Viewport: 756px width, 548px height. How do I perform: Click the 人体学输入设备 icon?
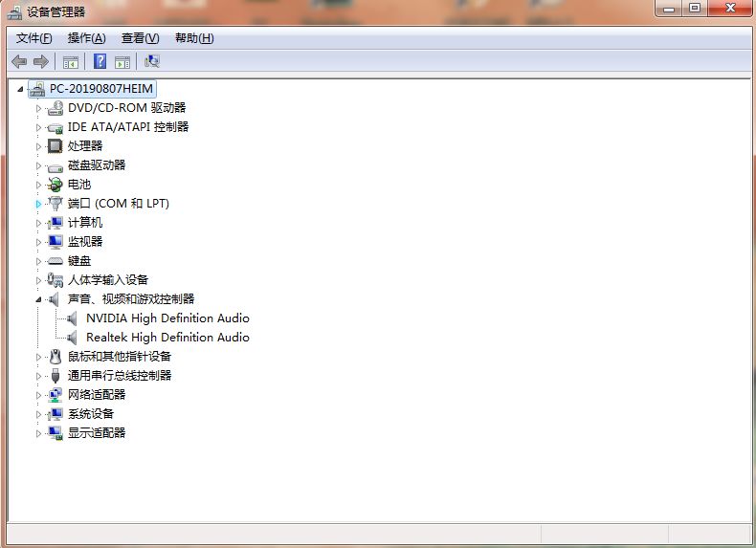[x=55, y=280]
